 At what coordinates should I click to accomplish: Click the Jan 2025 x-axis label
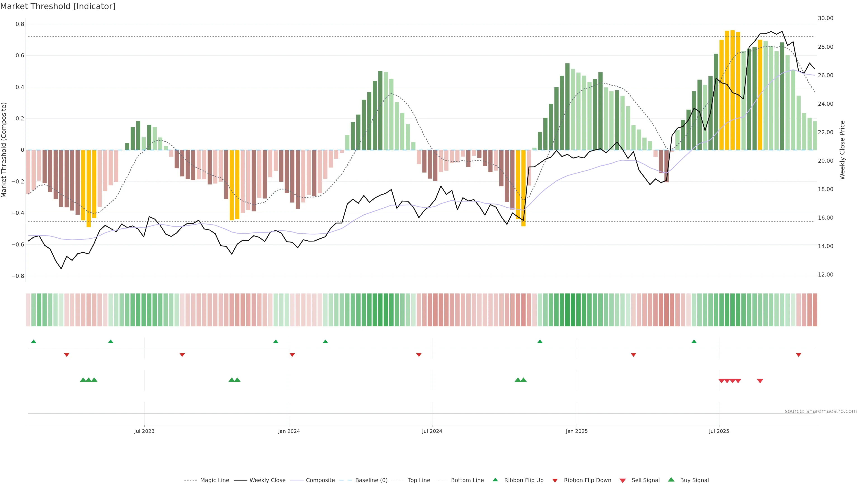pos(577,431)
